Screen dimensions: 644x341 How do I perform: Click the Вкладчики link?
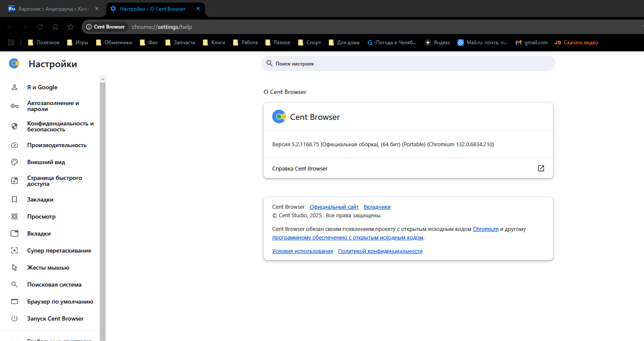click(x=377, y=207)
